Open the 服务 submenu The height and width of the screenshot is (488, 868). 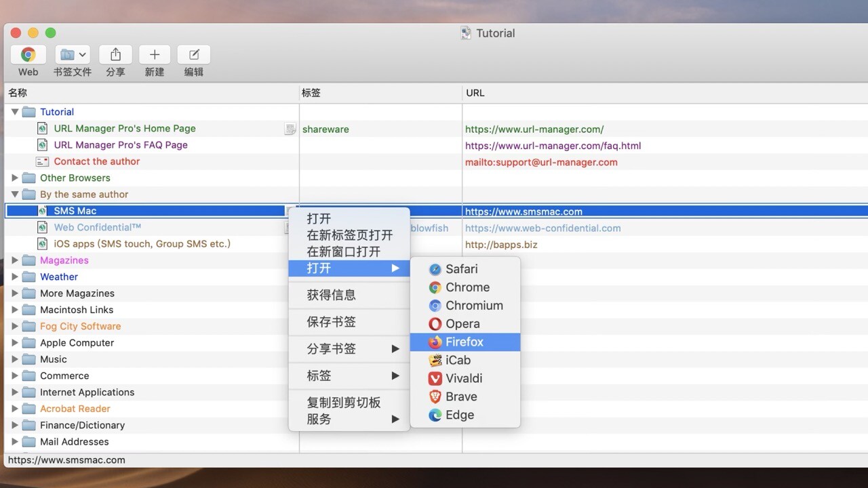coord(349,419)
